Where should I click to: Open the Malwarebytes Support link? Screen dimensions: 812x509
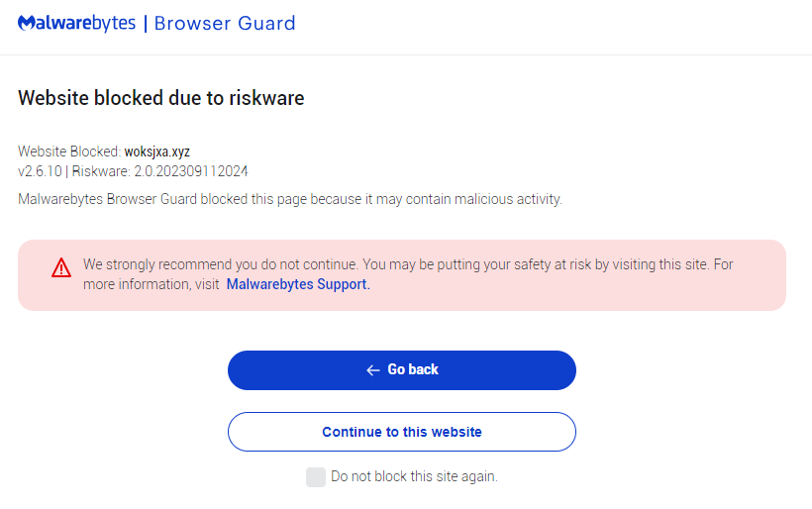pyautogui.click(x=298, y=284)
